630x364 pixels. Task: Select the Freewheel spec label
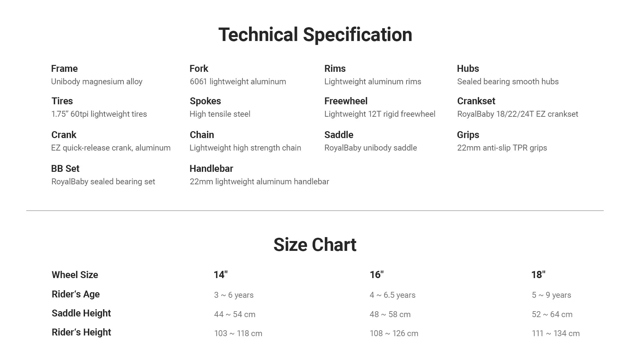(x=346, y=101)
